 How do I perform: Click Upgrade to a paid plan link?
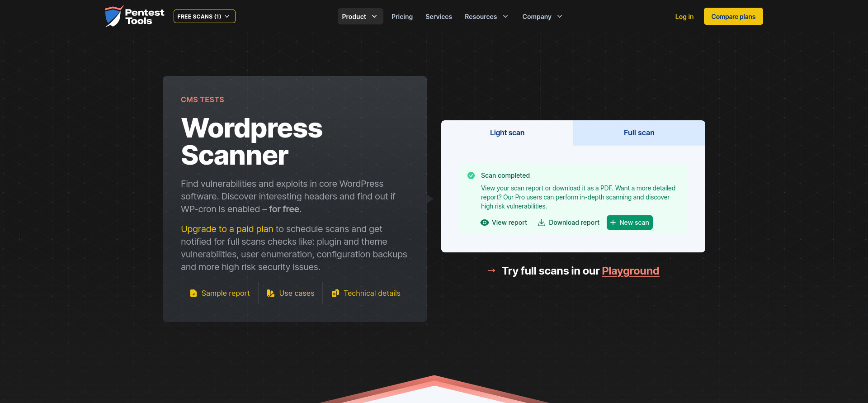click(227, 229)
